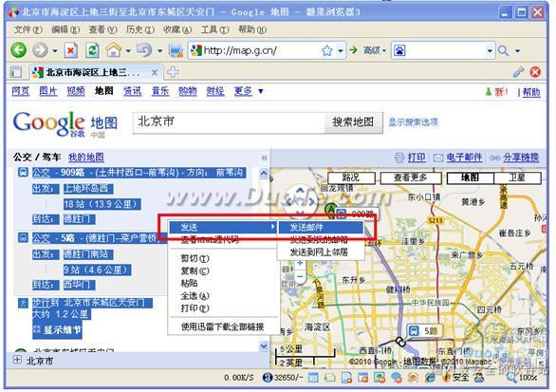Click the grey Forward arrow button
This screenshot has width=556, height=392.
point(40,50)
